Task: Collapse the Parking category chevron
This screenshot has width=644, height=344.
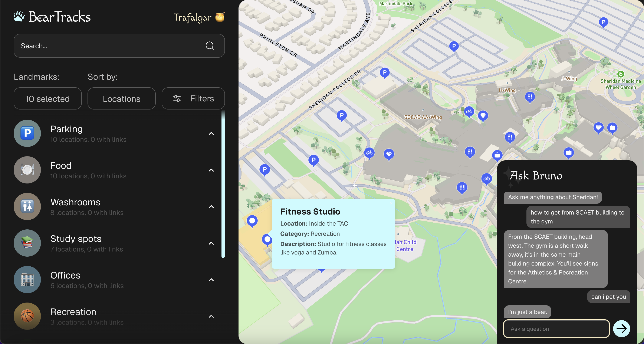Action: click(211, 134)
